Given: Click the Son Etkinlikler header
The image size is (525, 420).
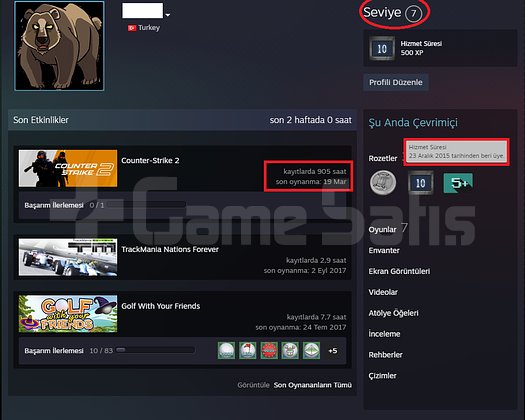Looking at the screenshot, I should pos(41,120).
